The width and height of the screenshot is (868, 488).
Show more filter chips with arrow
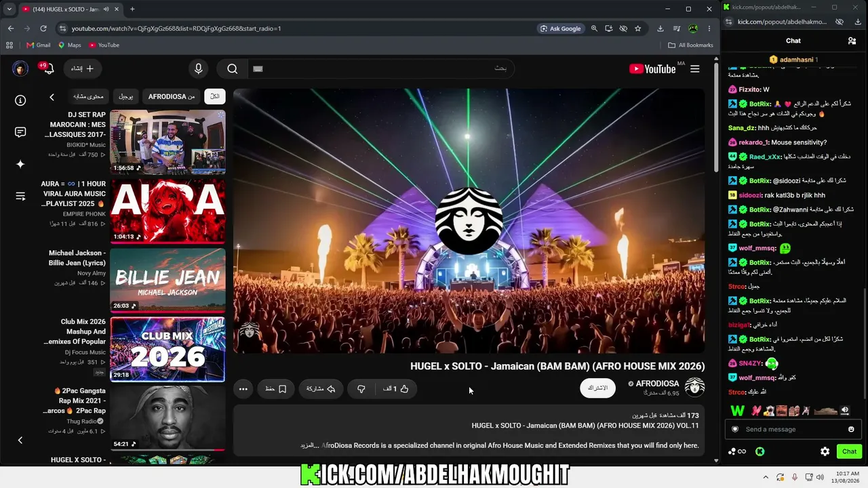click(x=52, y=97)
